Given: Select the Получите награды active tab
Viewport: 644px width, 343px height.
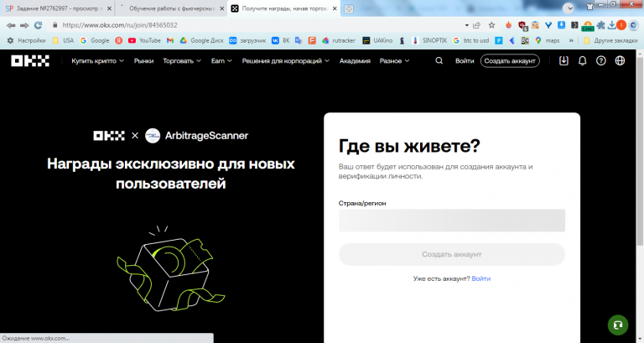Looking at the screenshot, I should click(x=283, y=8).
